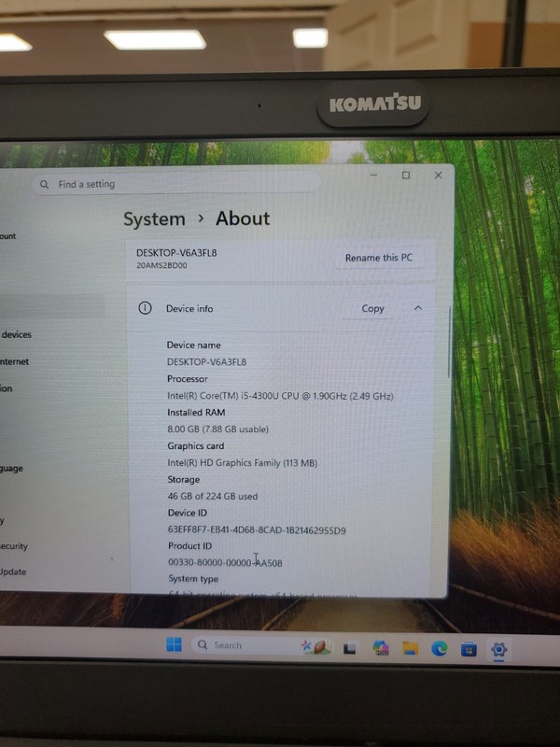The image size is (560, 747).
Task: Click the Product ID value 00330-80000
Action: (225, 563)
